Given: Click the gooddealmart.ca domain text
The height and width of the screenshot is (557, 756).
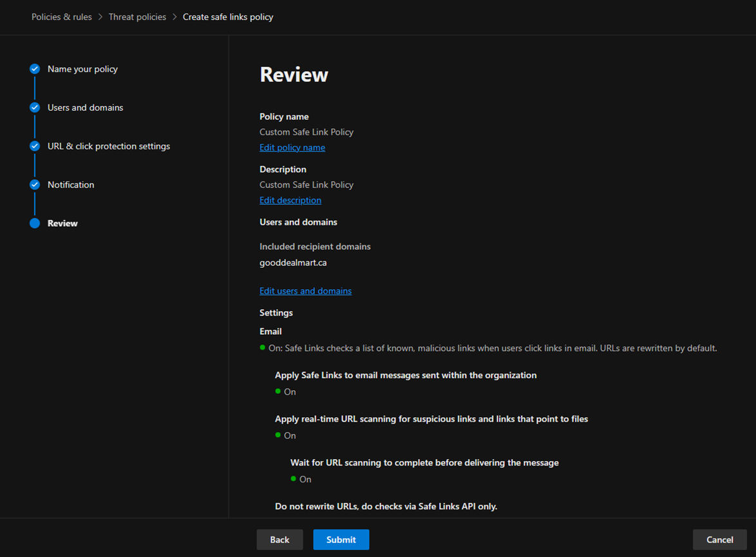Looking at the screenshot, I should [x=293, y=263].
